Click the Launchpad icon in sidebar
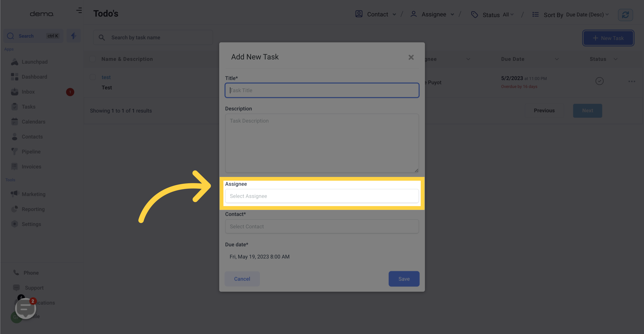 pos(15,62)
